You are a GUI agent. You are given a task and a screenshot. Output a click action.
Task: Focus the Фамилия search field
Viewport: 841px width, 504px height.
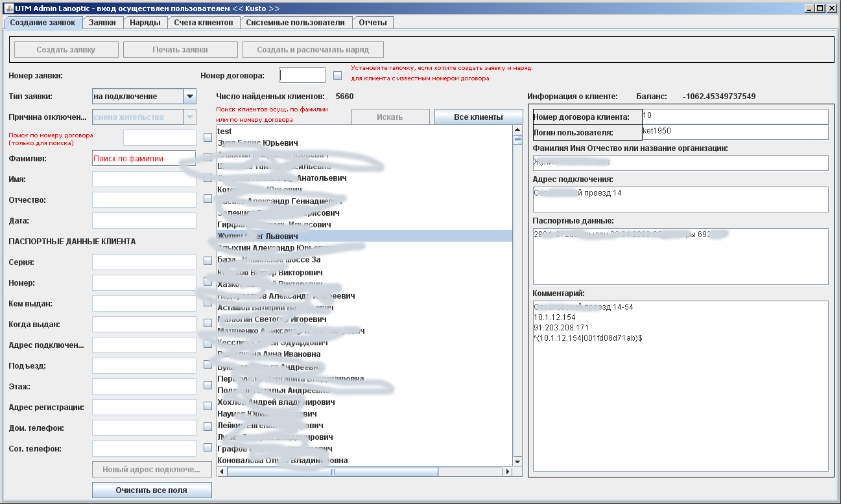tap(144, 159)
